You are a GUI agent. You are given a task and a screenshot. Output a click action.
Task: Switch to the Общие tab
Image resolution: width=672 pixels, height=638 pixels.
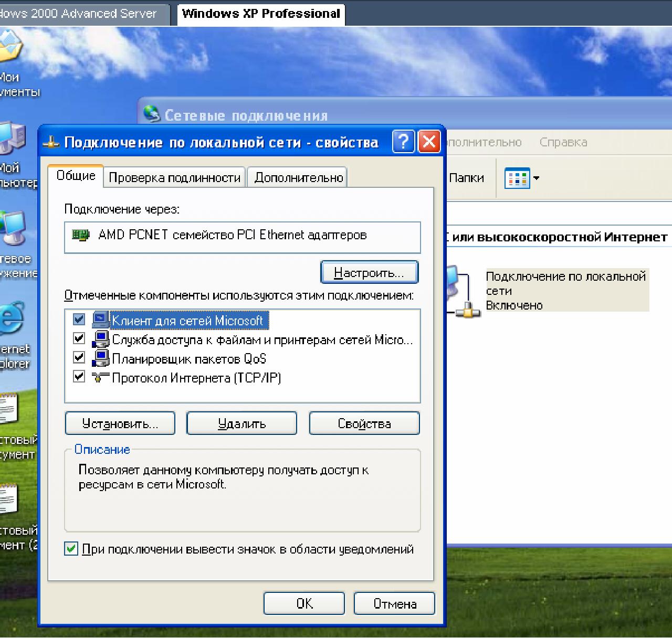pos(76,176)
